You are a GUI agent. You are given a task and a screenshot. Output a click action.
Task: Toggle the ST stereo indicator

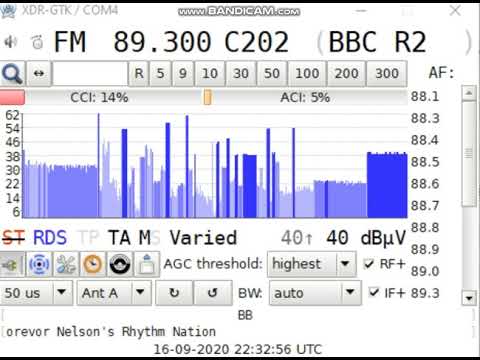(x=13, y=238)
